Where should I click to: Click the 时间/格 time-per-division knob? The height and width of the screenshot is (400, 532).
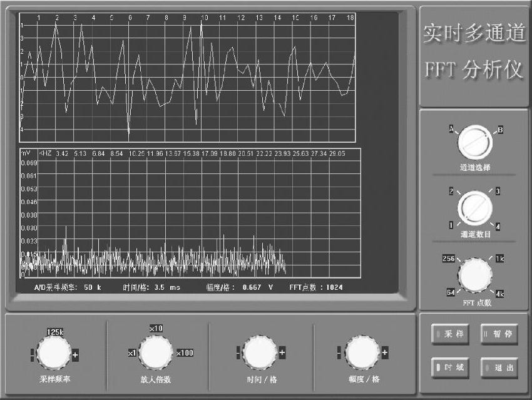click(259, 353)
